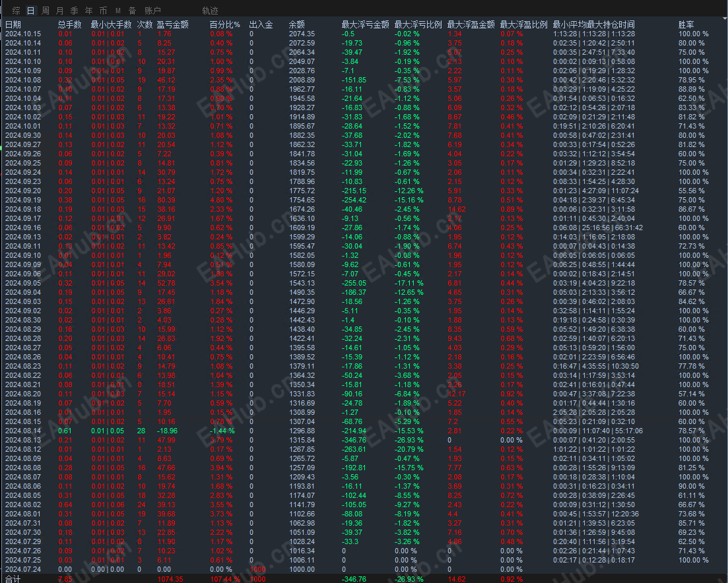The image size is (728, 583).
Task: Select the 合计 totals row label
Action: pos(13,579)
